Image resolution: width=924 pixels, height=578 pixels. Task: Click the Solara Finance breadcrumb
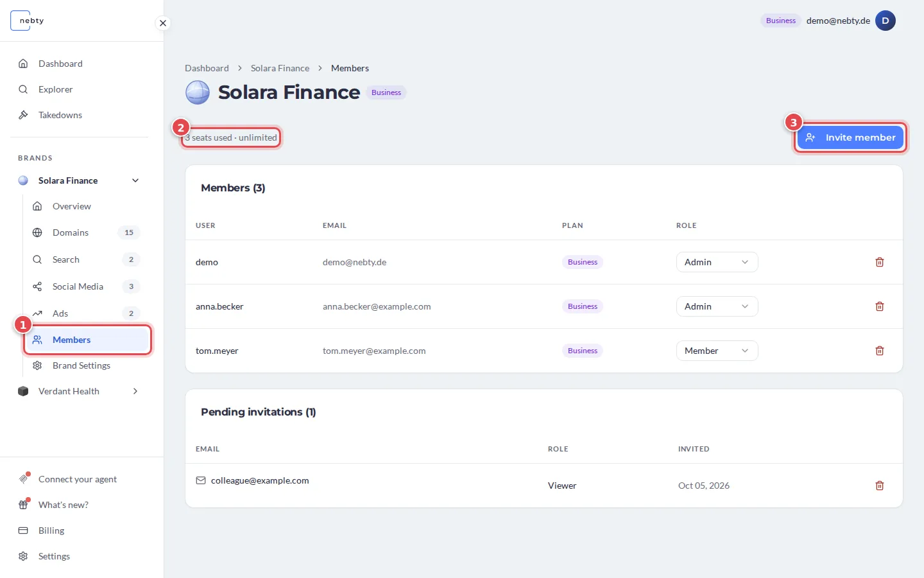point(280,68)
